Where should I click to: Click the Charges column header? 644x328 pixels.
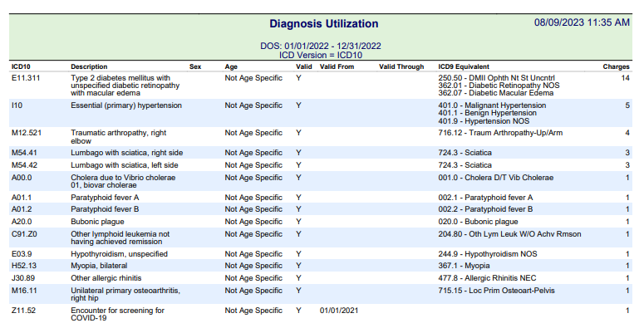pos(616,66)
